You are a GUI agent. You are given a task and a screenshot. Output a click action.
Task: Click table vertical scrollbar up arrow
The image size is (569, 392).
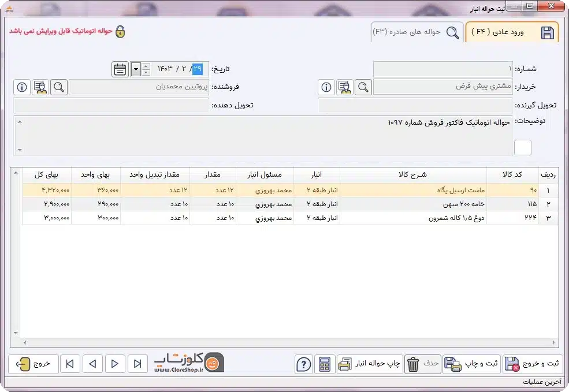pos(16,173)
